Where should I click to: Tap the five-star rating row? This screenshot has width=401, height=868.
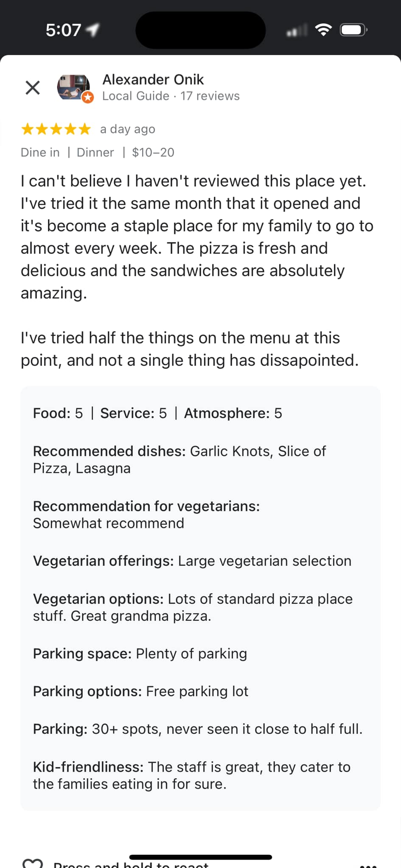click(x=56, y=129)
